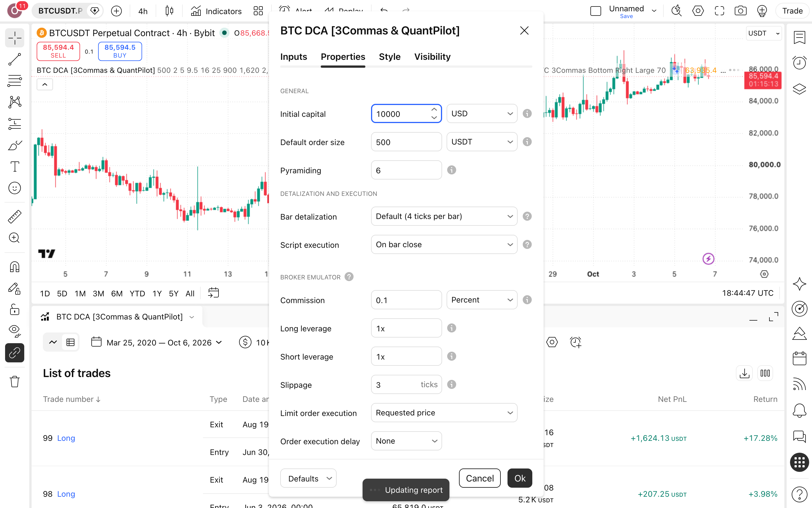Open notifications bell in right sidebar

tap(799, 410)
